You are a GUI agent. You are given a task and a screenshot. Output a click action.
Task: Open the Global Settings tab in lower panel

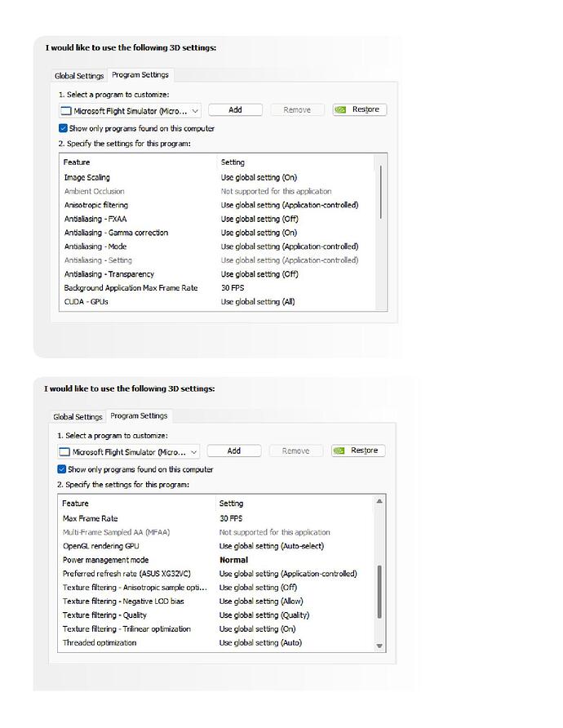[x=78, y=416]
